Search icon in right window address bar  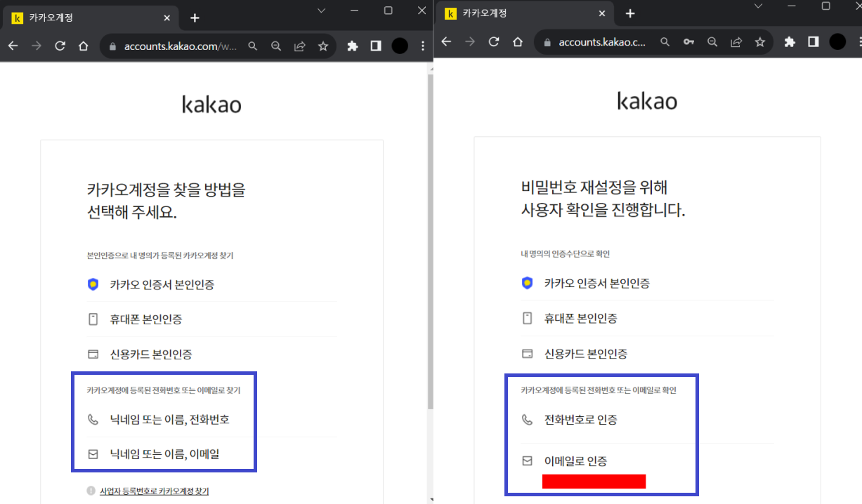(x=665, y=42)
